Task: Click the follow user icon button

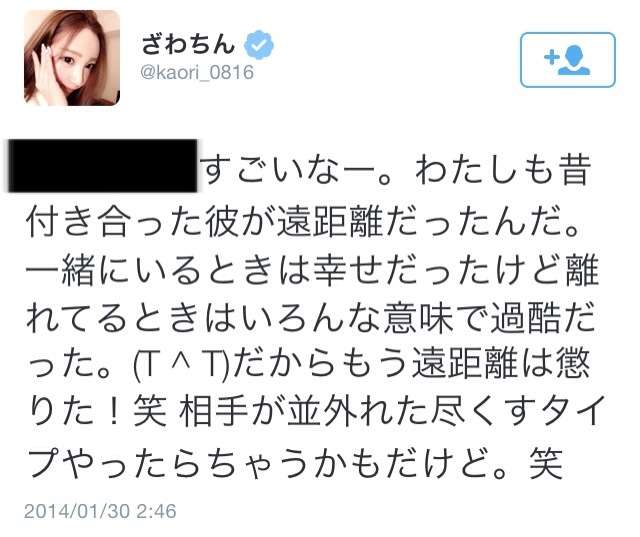Action: click(567, 60)
